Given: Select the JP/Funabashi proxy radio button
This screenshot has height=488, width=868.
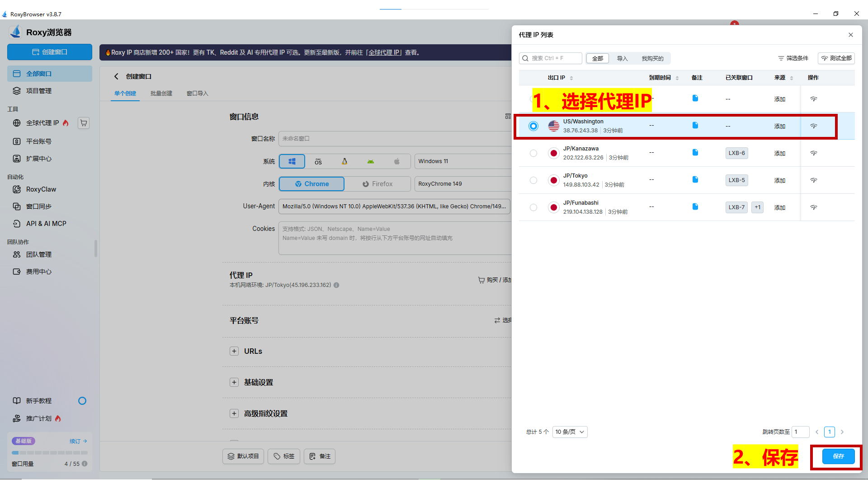Looking at the screenshot, I should 533,207.
